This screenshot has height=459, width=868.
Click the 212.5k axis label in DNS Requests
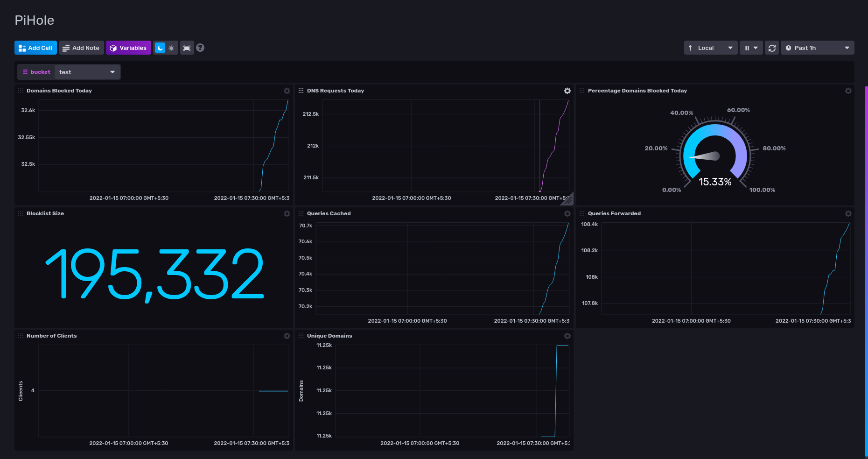[x=311, y=114]
